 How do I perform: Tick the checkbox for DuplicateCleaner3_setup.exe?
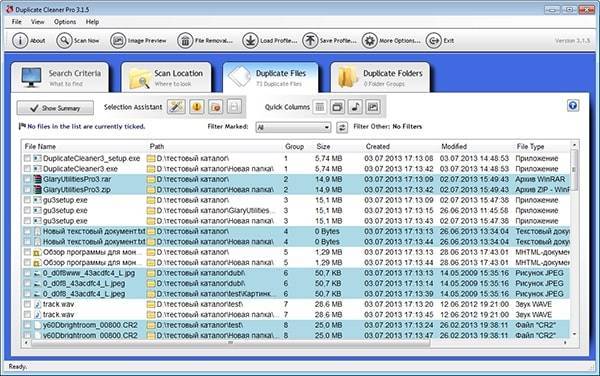click(27, 158)
